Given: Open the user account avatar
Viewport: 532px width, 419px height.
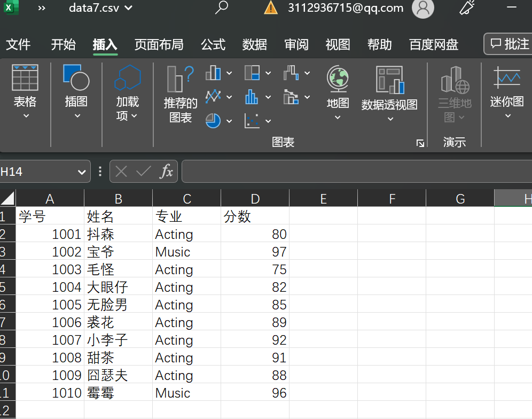Looking at the screenshot, I should pos(423,8).
